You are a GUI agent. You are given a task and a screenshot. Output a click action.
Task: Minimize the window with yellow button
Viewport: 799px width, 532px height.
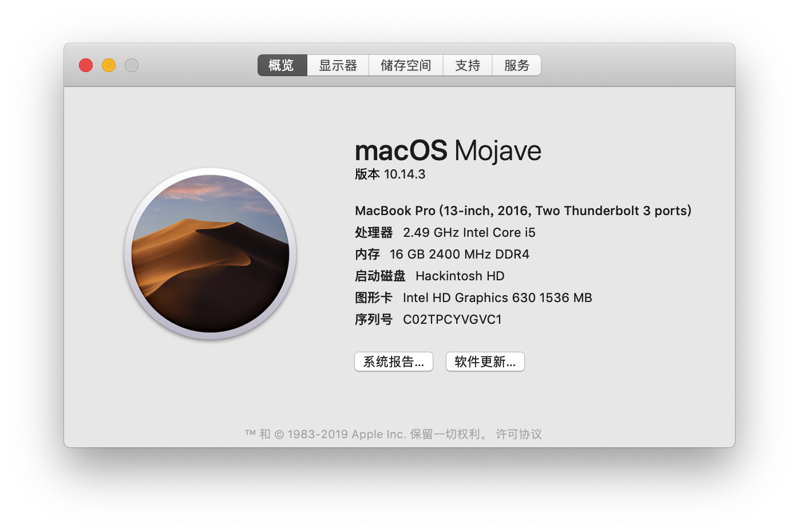click(109, 65)
